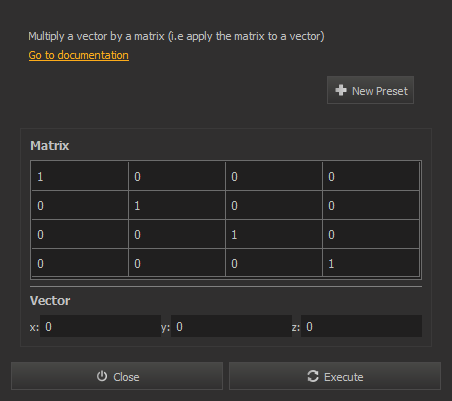This screenshot has width=452, height=401.
Task: Click the plus icon on New Preset
Action: (341, 90)
